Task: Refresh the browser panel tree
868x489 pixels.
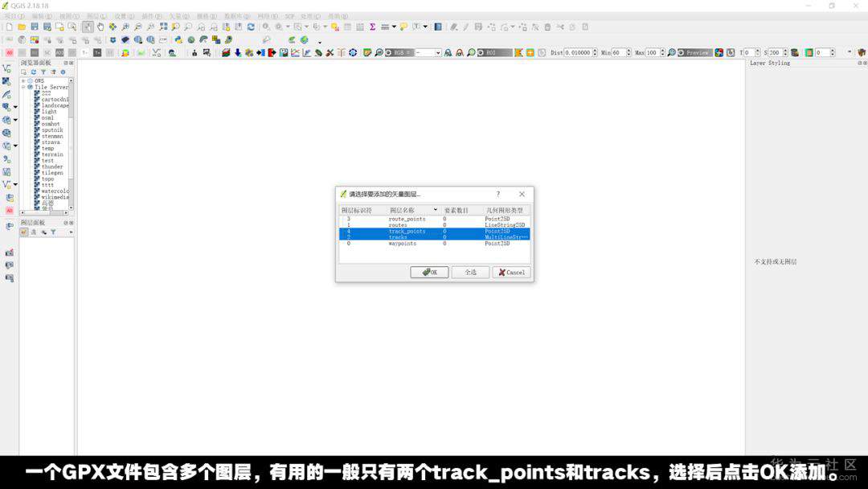Action: (33, 72)
